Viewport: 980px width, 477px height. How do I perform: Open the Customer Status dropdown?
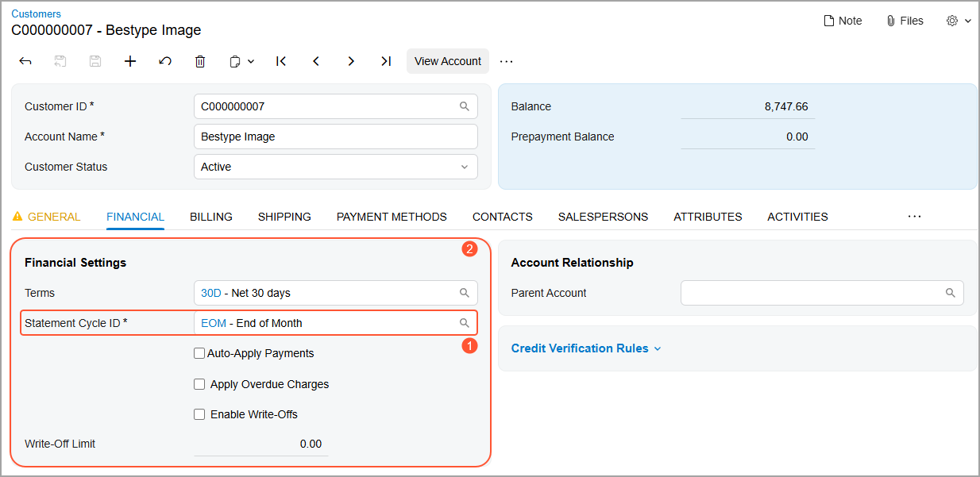pyautogui.click(x=465, y=167)
